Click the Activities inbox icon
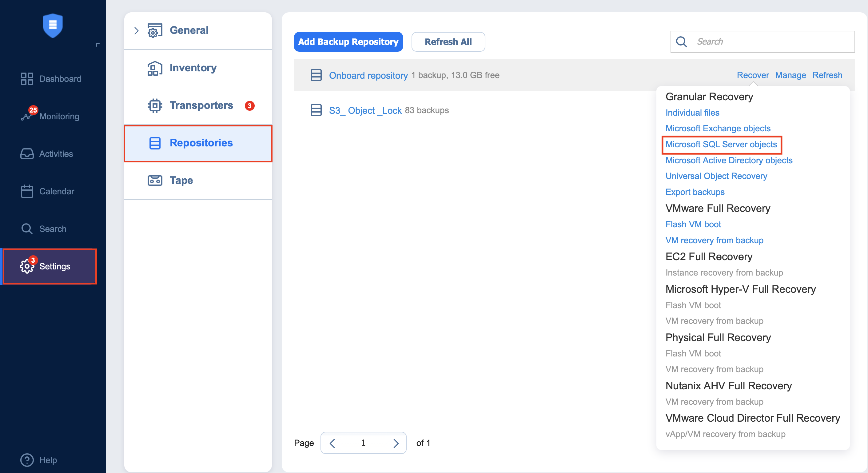 pos(27,154)
